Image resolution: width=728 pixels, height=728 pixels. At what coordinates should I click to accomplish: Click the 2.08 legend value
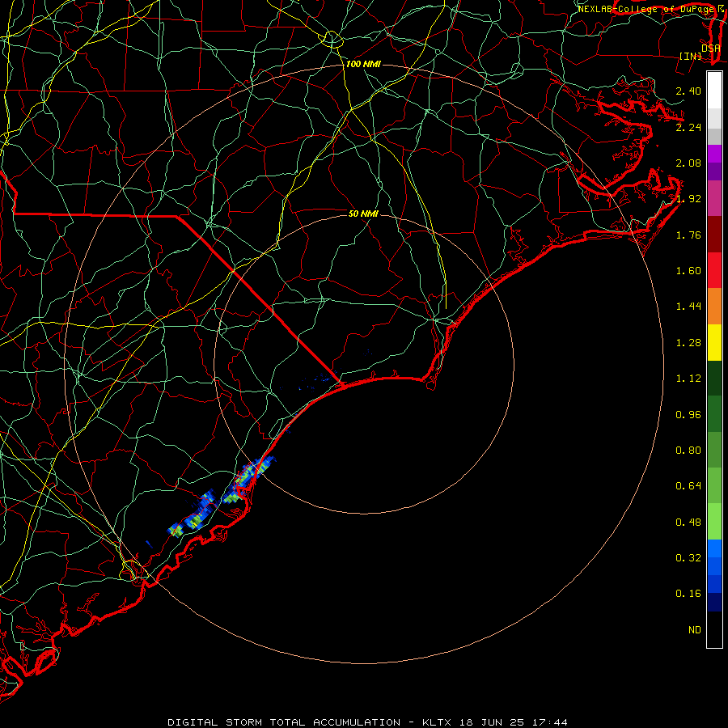point(688,163)
